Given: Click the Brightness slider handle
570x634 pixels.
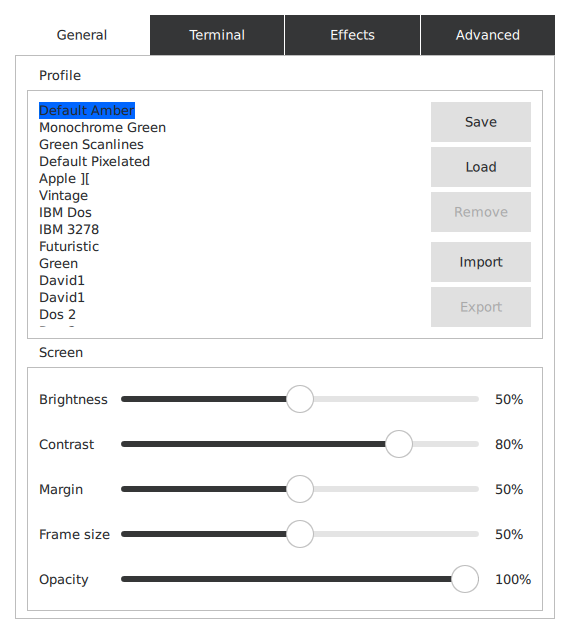Looking at the screenshot, I should [x=300, y=399].
